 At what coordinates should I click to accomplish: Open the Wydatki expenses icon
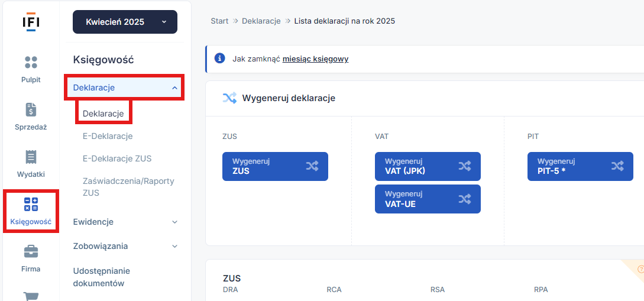pos(31,157)
